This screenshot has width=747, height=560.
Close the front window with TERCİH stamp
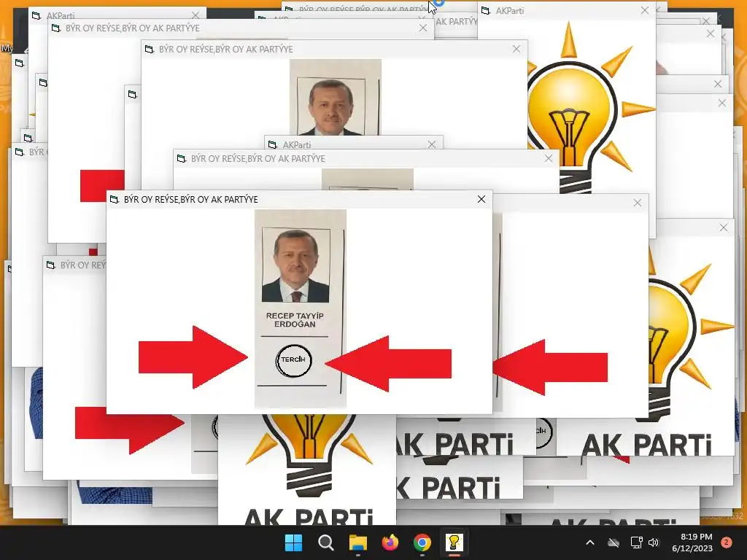click(481, 199)
